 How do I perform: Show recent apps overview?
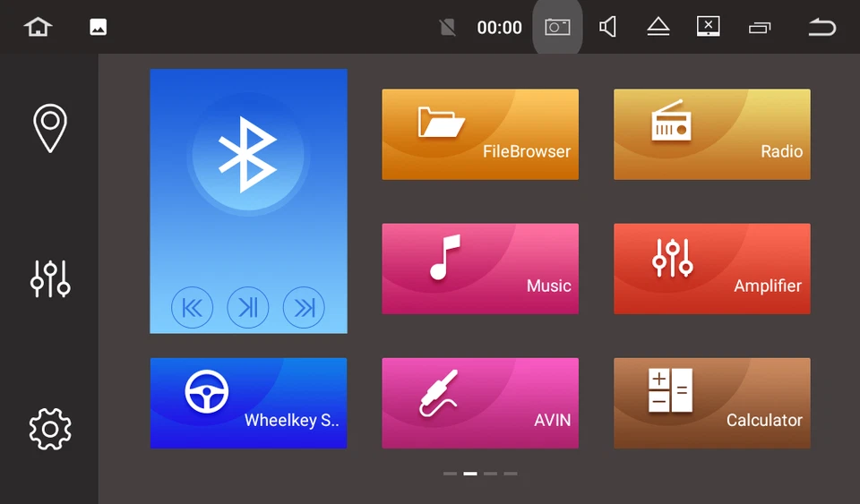point(760,28)
